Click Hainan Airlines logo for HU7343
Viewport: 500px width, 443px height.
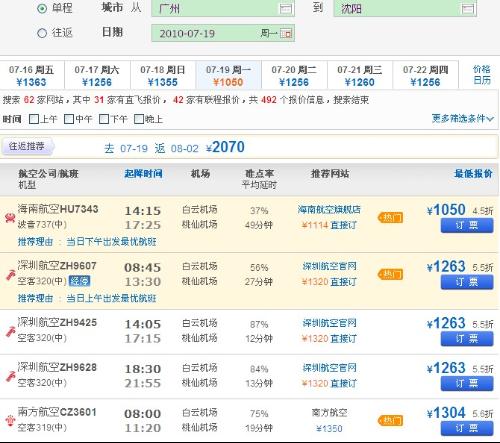click(10, 218)
